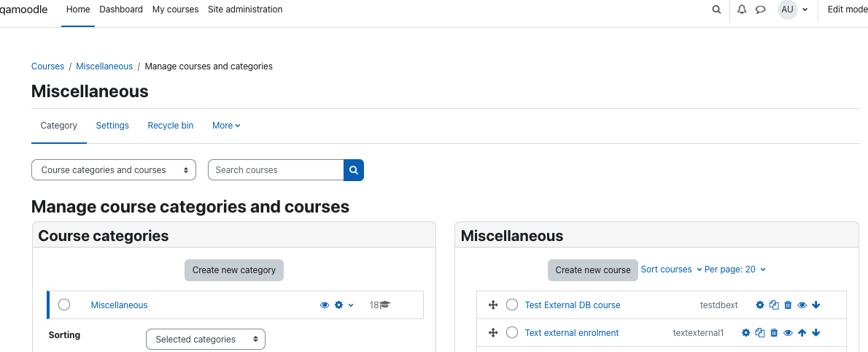The width and height of the screenshot is (868, 352).
Task: Hide the Text external enrolment course
Action: point(788,332)
